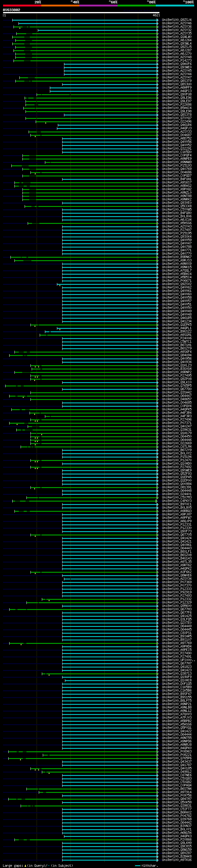
Task: Click the red 20% identity legend segment
Action: (x=22, y=6)
